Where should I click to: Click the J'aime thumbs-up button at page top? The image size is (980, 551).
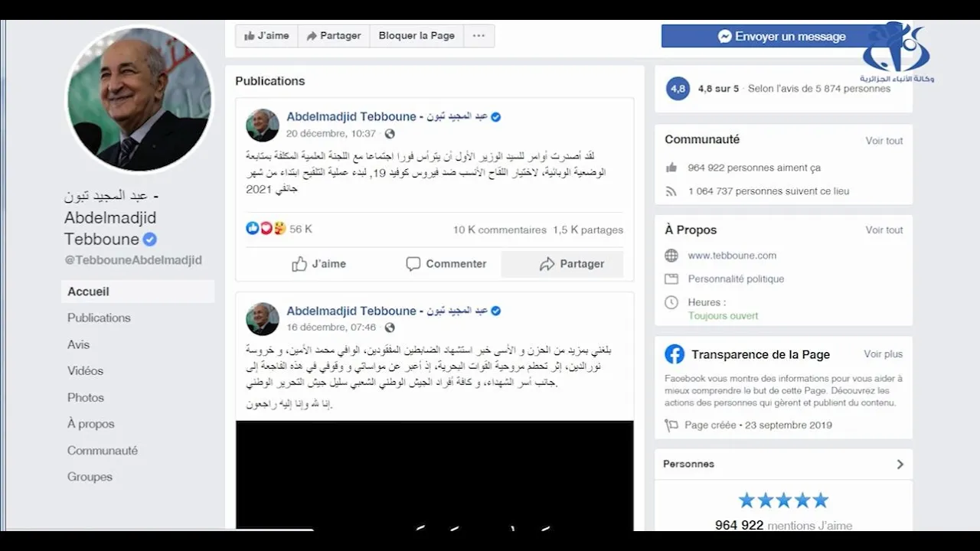pos(266,36)
